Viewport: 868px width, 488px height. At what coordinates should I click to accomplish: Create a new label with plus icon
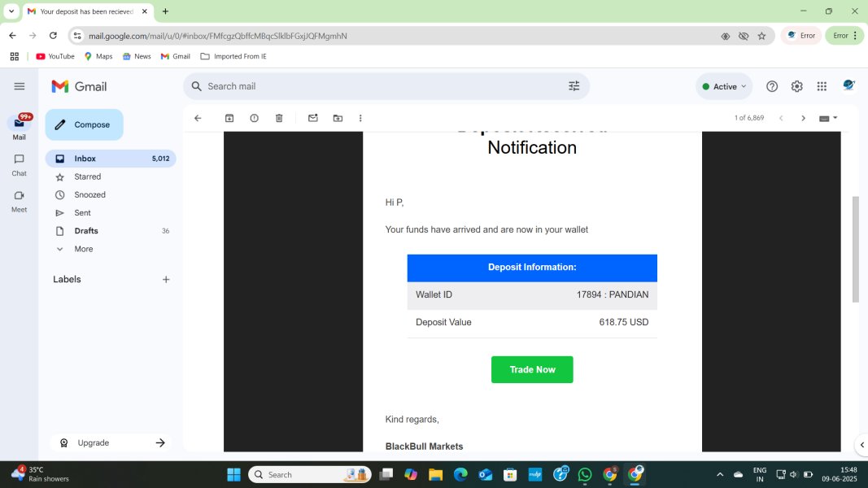coord(165,280)
